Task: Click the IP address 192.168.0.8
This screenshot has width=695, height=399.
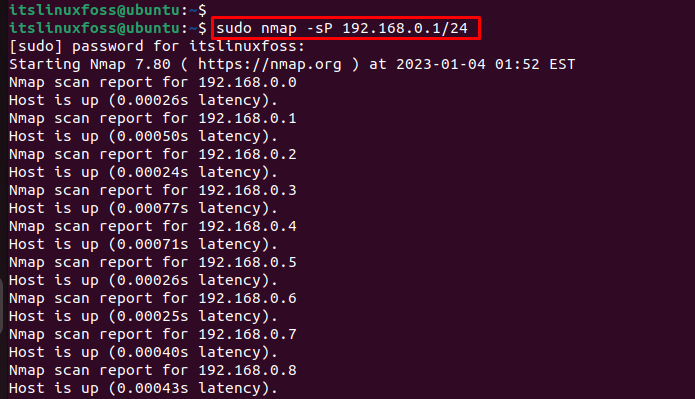Action: click(x=247, y=370)
